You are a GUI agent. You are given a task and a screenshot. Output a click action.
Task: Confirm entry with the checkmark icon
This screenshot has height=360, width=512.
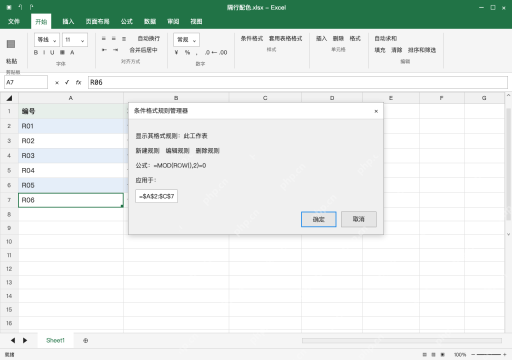pos(67,82)
